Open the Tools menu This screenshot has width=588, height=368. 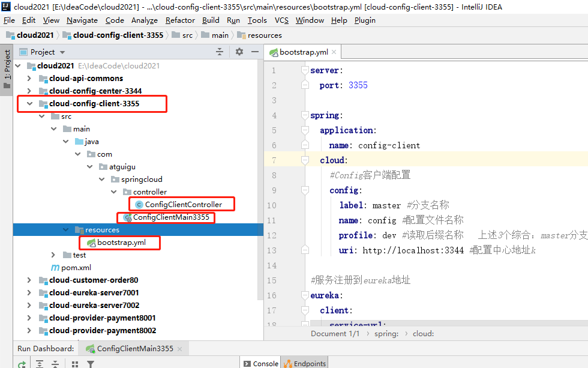click(x=257, y=20)
